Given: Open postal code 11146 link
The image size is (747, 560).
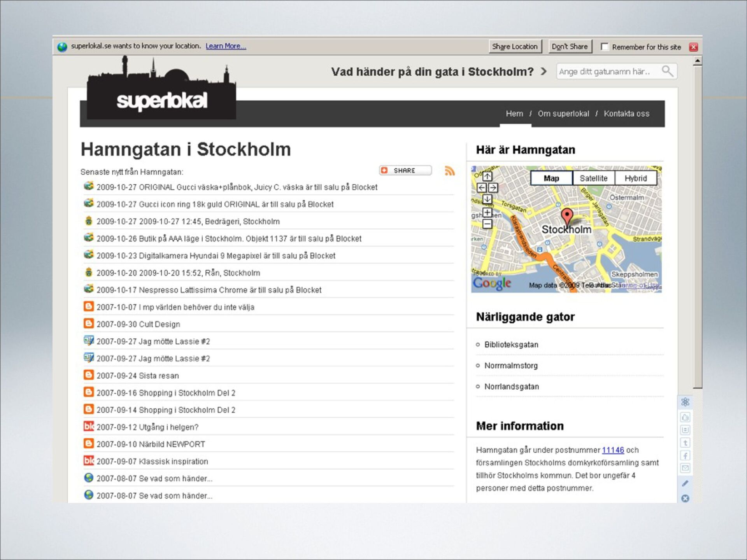Looking at the screenshot, I should click(x=613, y=450).
